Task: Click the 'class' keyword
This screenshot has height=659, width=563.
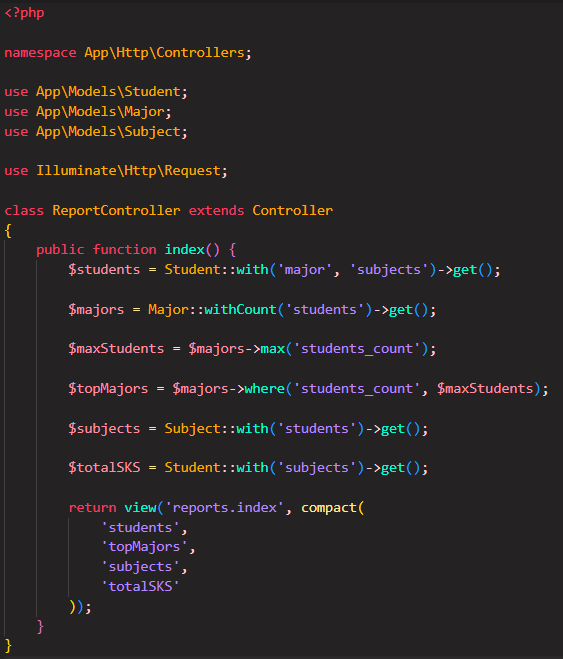Action: [24, 210]
